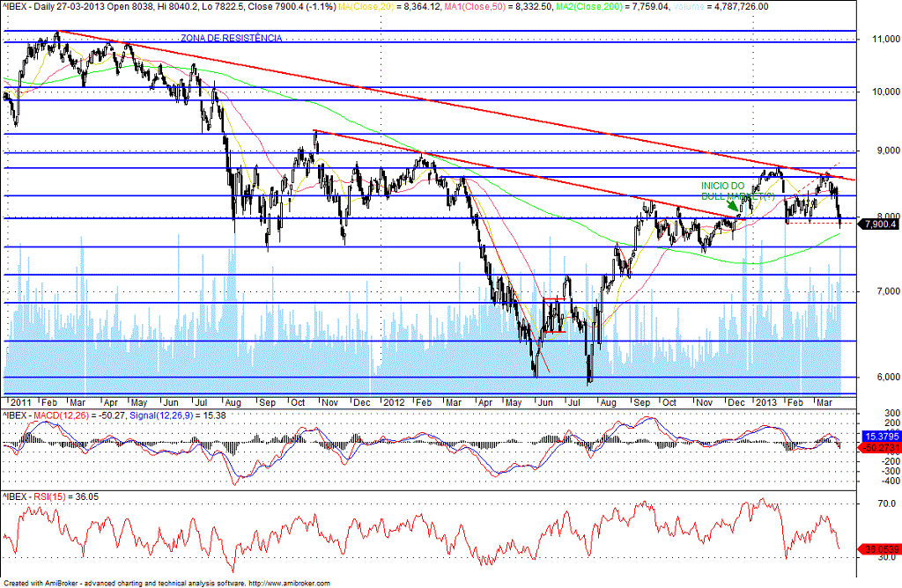This screenshot has height=588, width=902.
Task: Click the 11,000 price axis label
Action: pos(886,39)
